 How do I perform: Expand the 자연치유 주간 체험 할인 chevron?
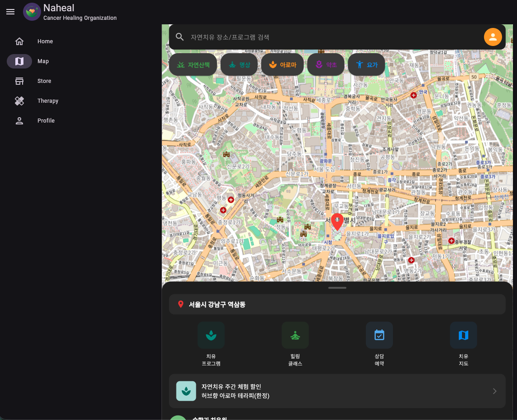494,391
